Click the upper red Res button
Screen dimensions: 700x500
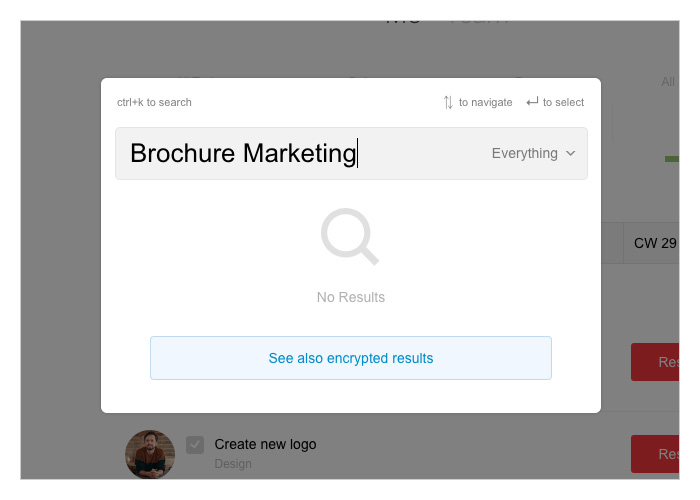click(x=655, y=362)
